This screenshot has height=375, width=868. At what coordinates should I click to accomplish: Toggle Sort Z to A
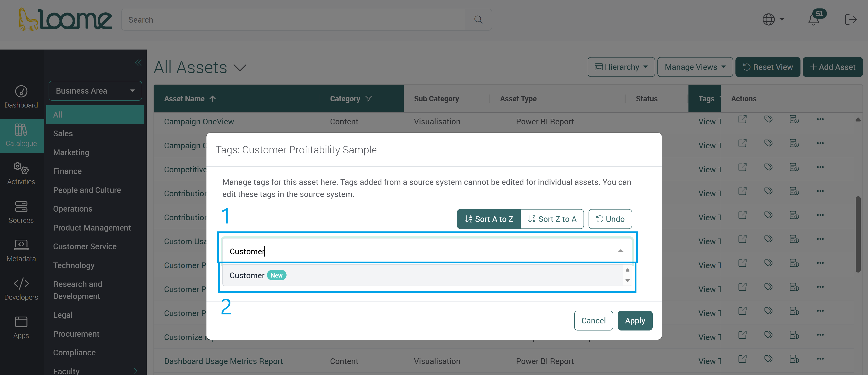(x=552, y=219)
